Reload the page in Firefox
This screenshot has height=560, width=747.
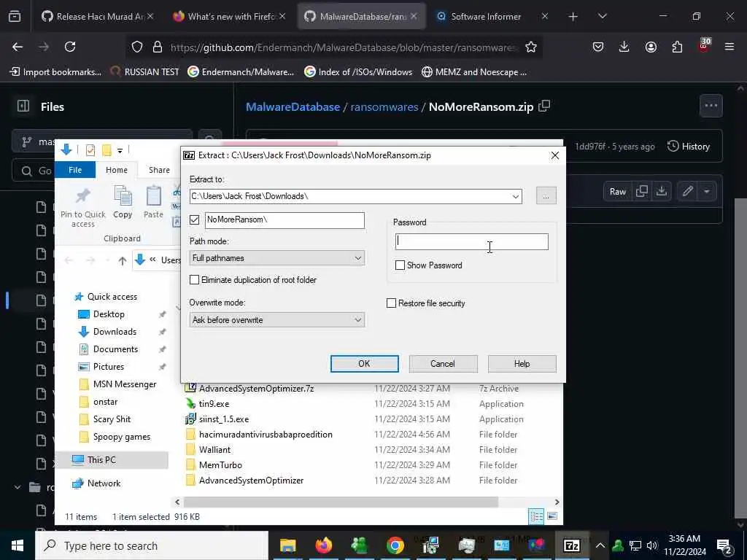(70, 47)
